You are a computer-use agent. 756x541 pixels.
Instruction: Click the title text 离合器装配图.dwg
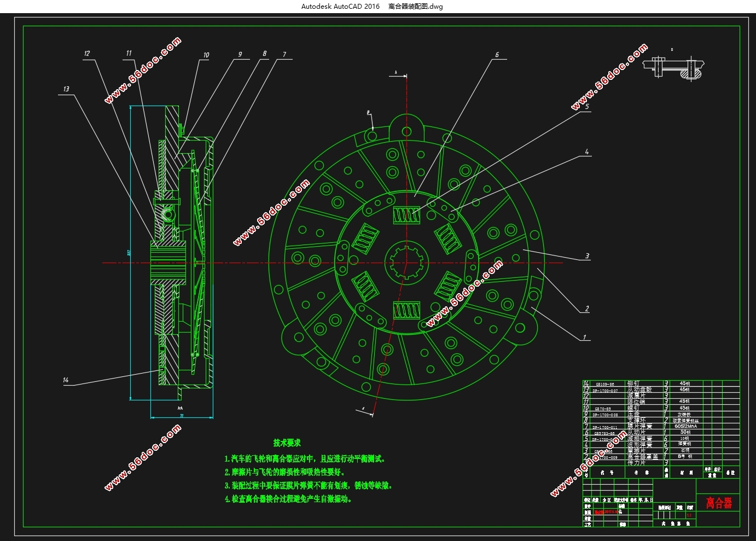pos(416,7)
